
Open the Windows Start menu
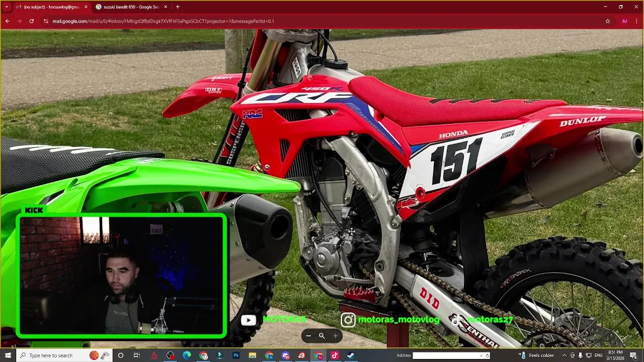8,355
